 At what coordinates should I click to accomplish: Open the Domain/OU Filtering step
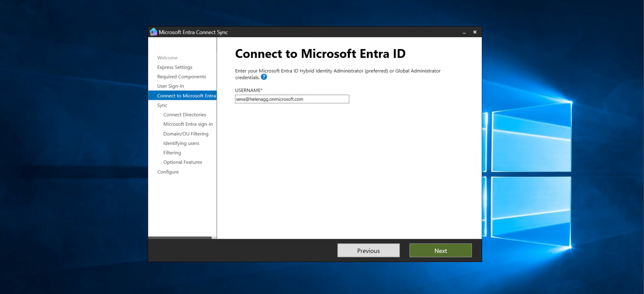tap(186, 134)
